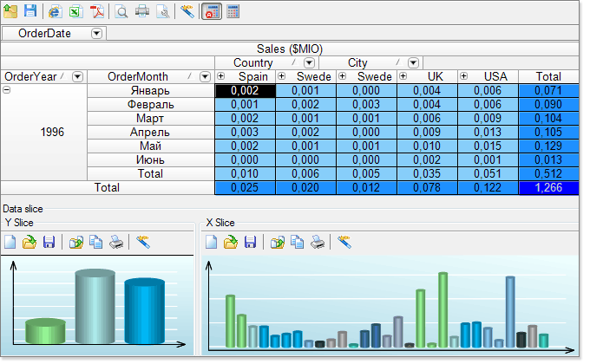Click the 1996 total cell 0,512

(x=548, y=173)
